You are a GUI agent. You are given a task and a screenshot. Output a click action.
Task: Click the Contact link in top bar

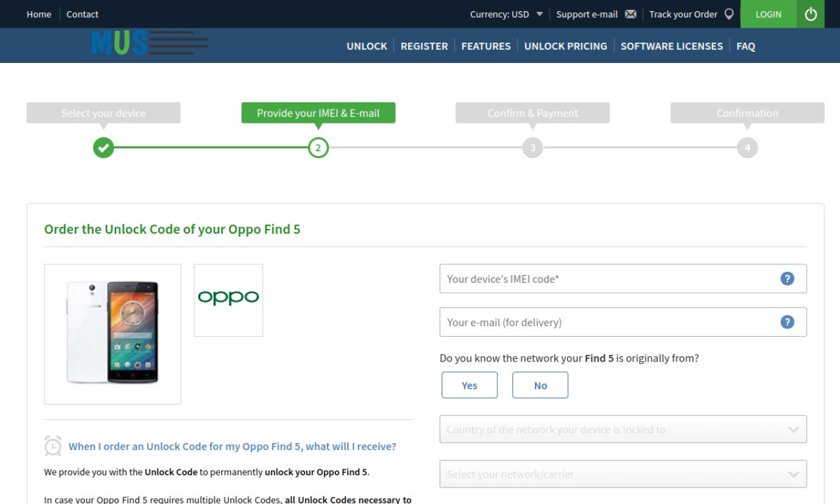pos(82,14)
